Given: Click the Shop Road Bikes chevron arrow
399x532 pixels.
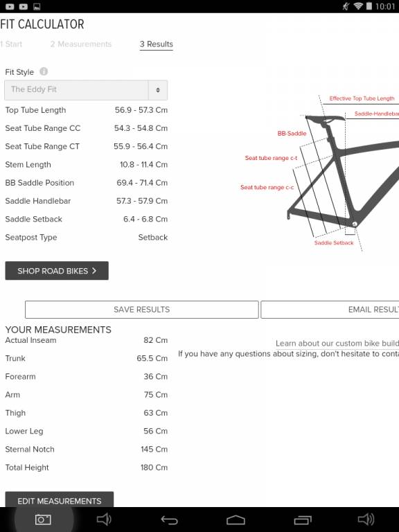Looking at the screenshot, I should [x=94, y=271].
